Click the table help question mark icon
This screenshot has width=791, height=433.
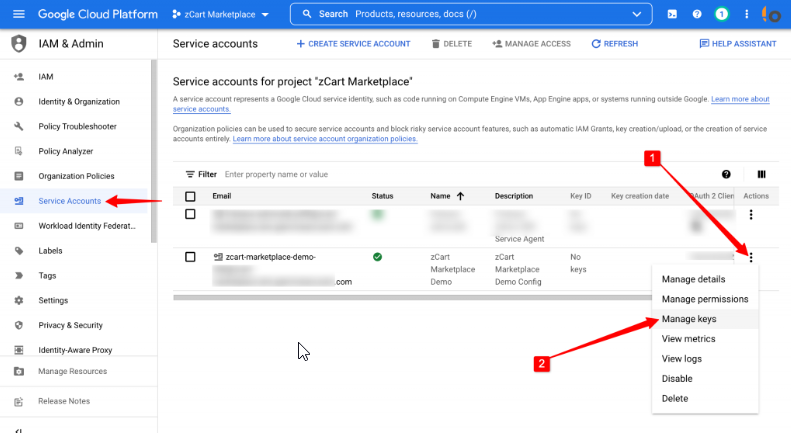tap(726, 174)
